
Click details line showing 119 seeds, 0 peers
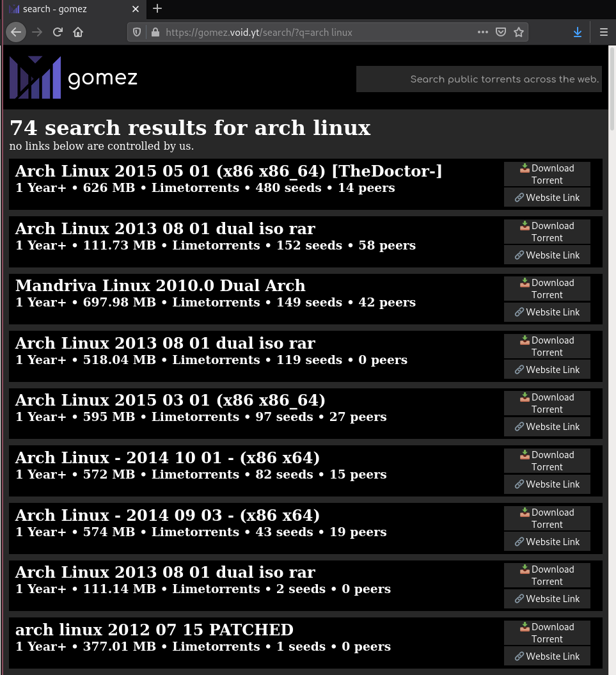211,360
